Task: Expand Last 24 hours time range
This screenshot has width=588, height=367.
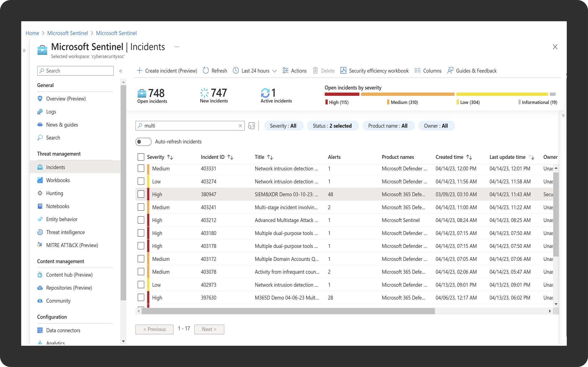Action: pos(255,71)
